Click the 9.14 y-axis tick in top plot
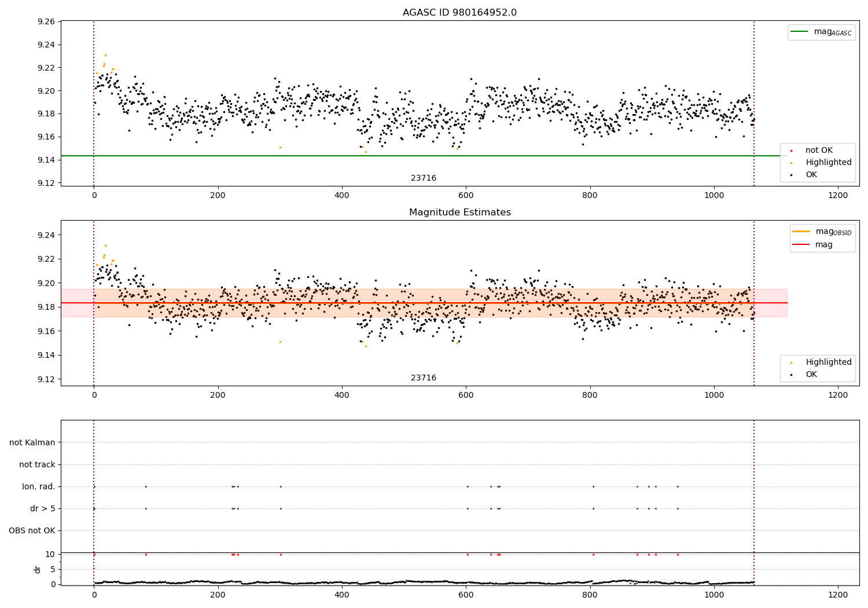The height and width of the screenshot is (608, 868). [46, 160]
